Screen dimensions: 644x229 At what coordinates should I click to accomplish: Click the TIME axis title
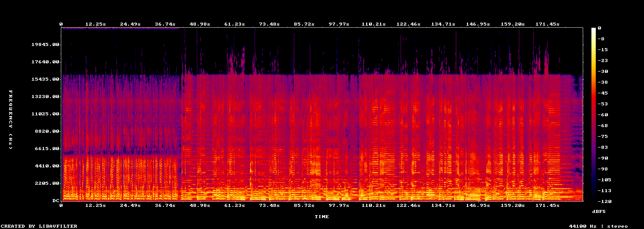click(322, 216)
